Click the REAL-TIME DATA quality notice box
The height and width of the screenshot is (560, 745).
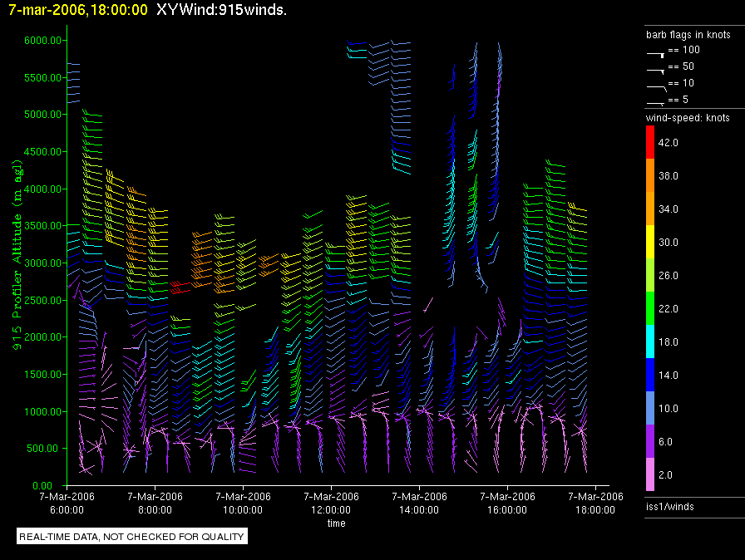click(x=132, y=537)
